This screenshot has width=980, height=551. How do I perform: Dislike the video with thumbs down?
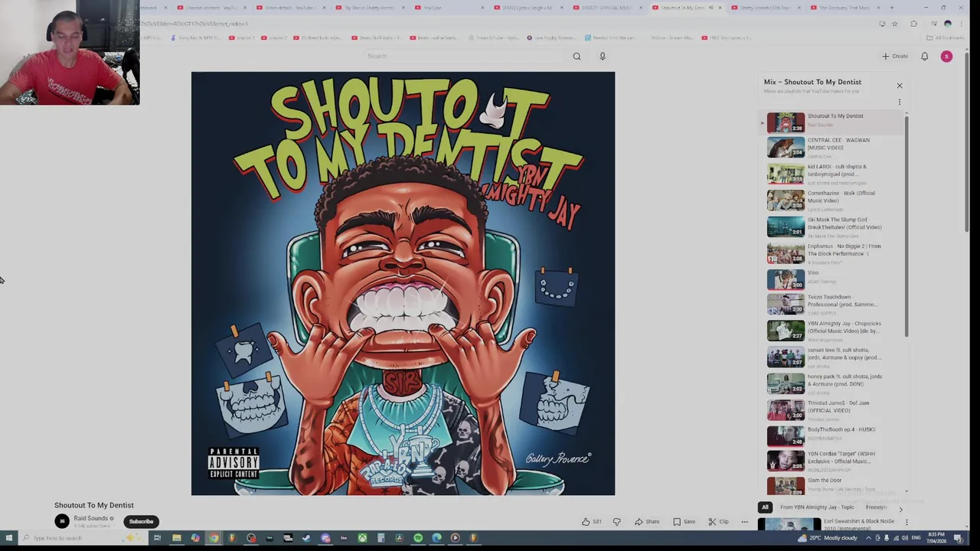[616, 522]
